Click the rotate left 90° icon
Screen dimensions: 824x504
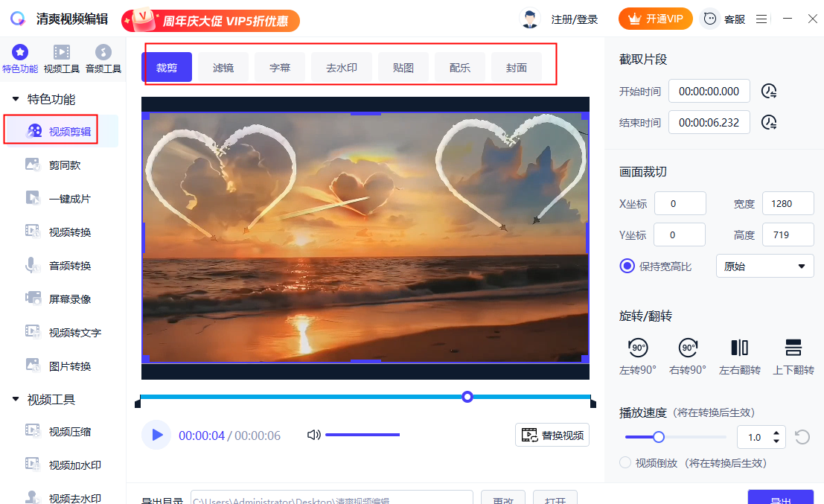point(638,348)
